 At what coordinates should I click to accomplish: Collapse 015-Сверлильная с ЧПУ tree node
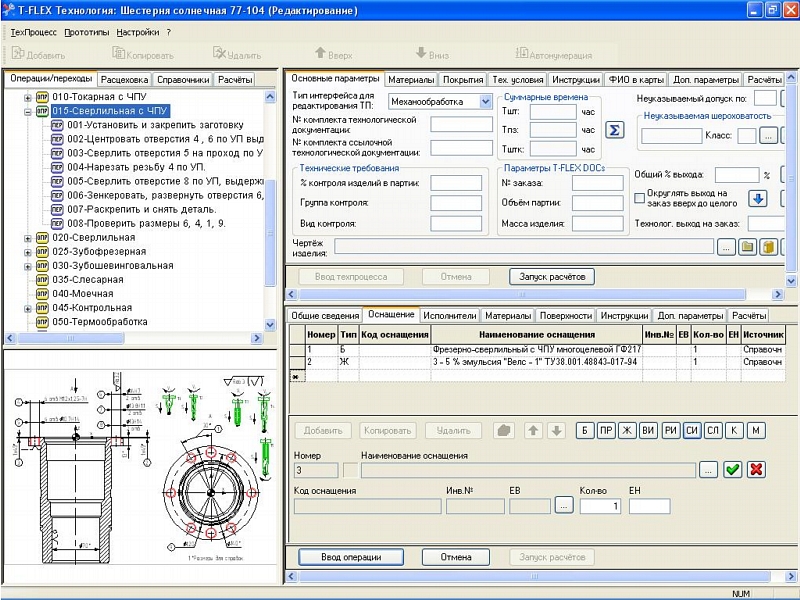[28, 111]
